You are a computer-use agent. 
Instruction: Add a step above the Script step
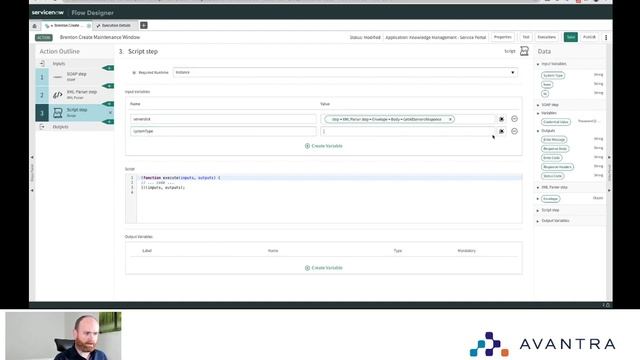click(108, 104)
